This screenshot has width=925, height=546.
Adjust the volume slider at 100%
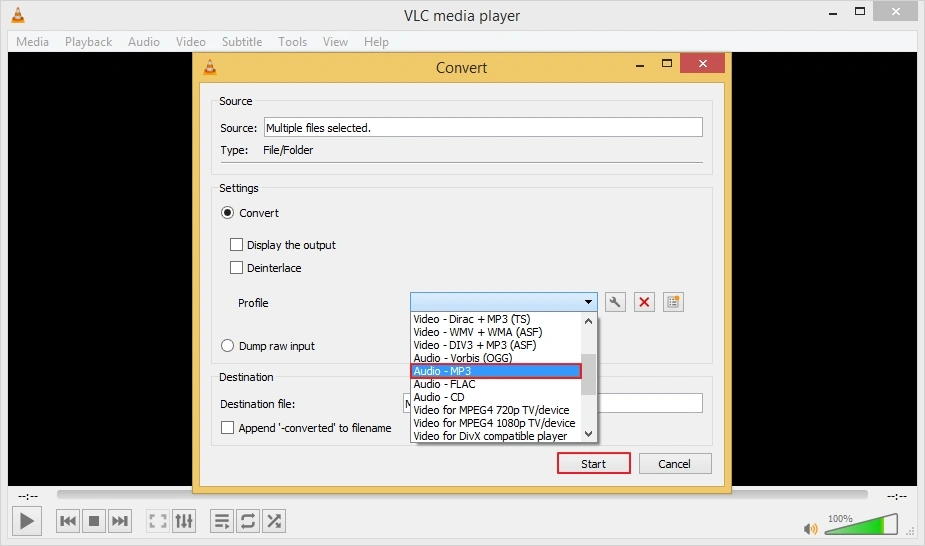coord(861,524)
